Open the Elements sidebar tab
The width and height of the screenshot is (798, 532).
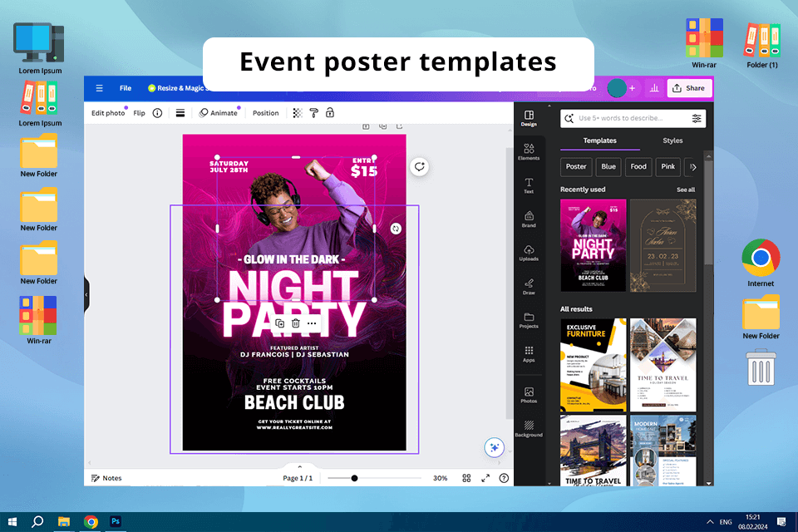529,152
